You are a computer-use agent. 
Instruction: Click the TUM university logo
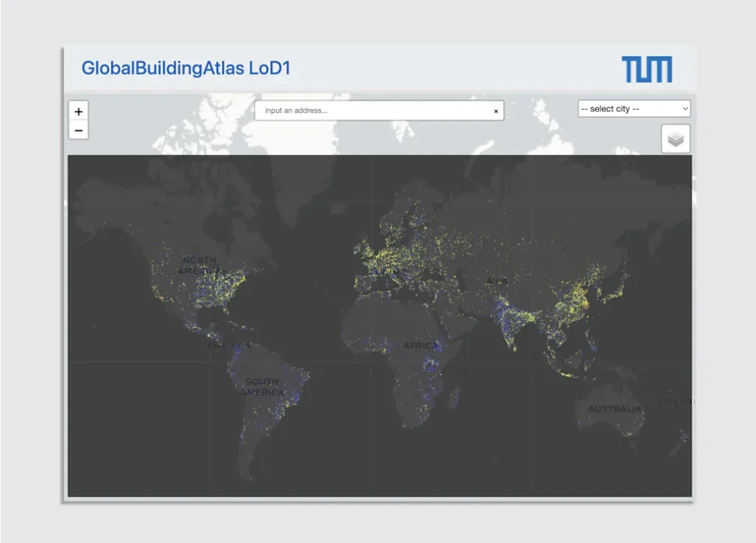pos(646,69)
